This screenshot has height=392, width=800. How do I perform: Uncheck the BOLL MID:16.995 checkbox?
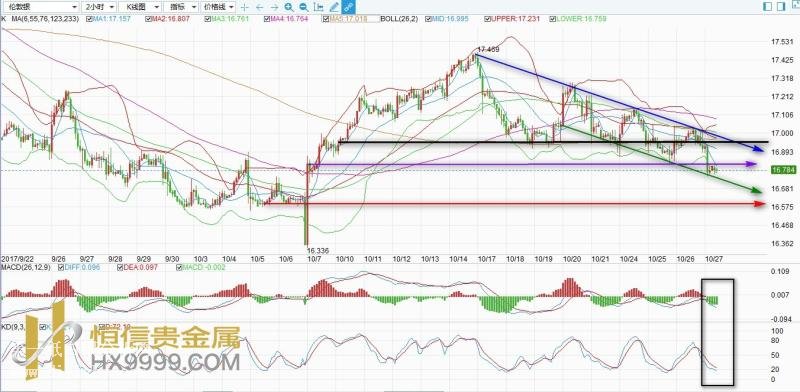429,19
